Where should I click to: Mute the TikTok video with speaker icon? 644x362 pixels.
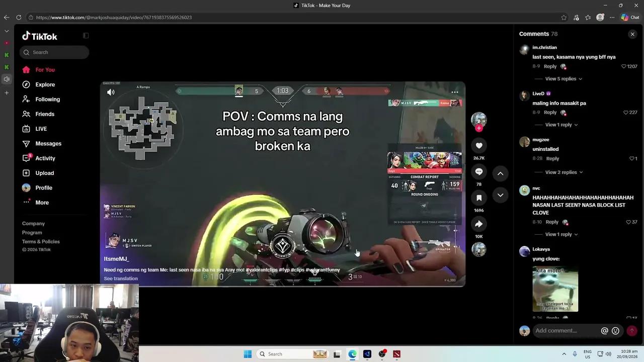tap(111, 92)
